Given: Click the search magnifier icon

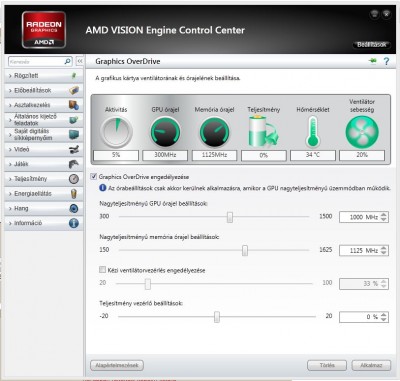Looking at the screenshot, I should 67,61.
